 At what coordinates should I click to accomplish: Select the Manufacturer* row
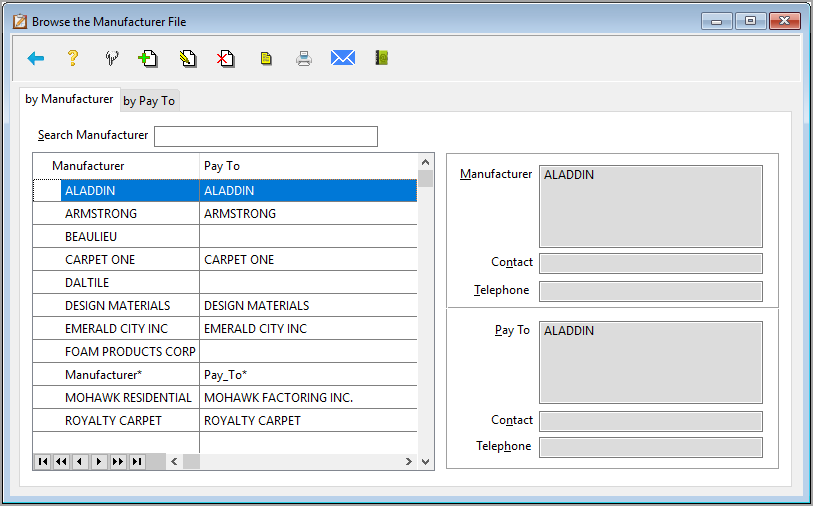(225, 374)
